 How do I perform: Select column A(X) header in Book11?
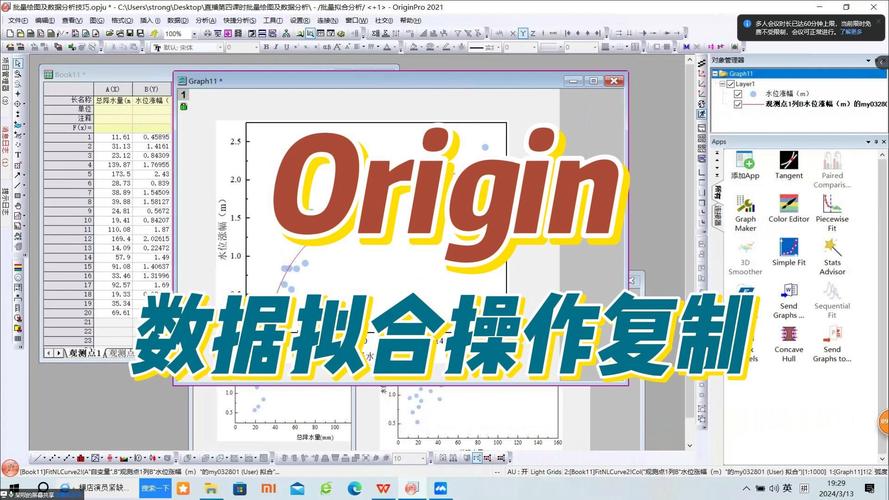pyautogui.click(x=112, y=90)
